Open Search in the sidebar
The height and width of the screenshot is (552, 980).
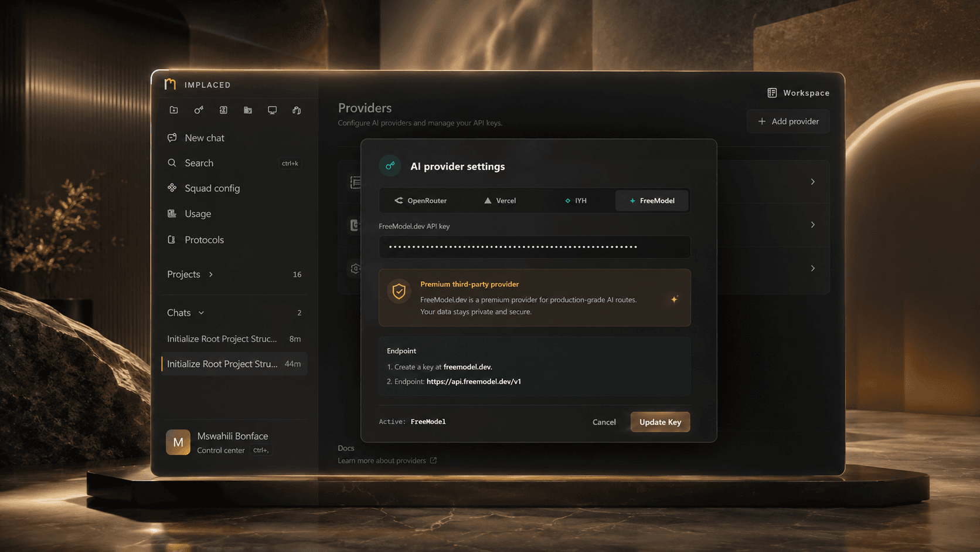(x=234, y=163)
